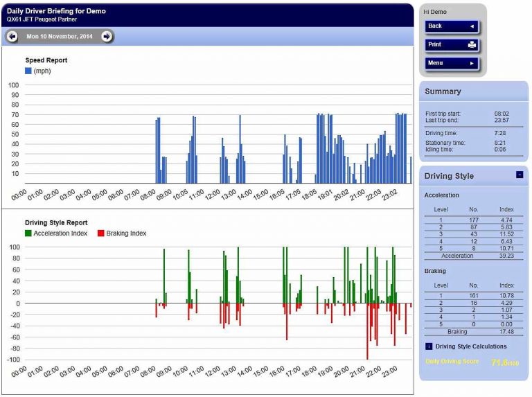This screenshot has width=532, height=397.
Task: Select the Speed Report heading
Action: pos(46,60)
